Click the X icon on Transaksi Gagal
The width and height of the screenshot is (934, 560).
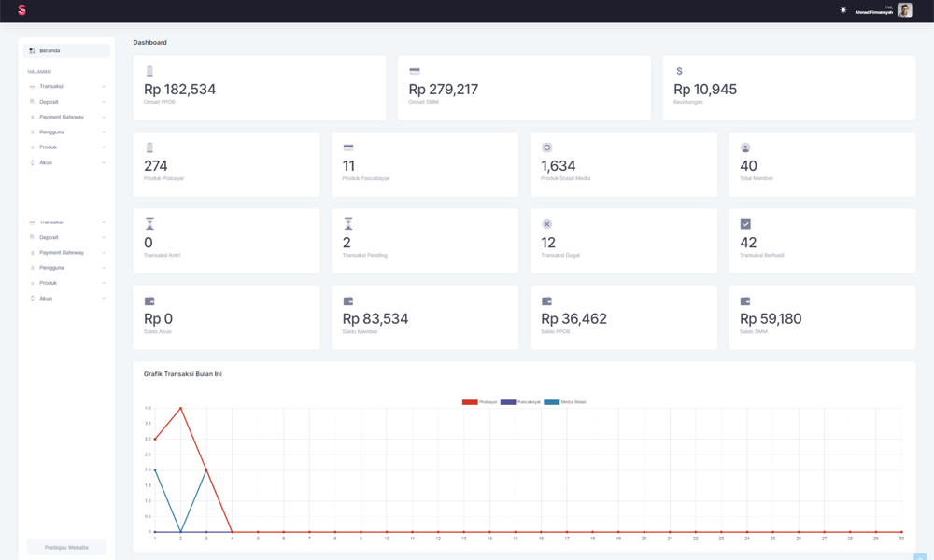pyautogui.click(x=547, y=224)
